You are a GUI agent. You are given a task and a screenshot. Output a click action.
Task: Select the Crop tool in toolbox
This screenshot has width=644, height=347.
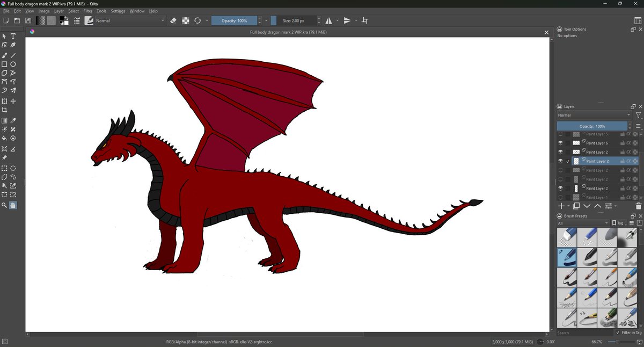4,110
